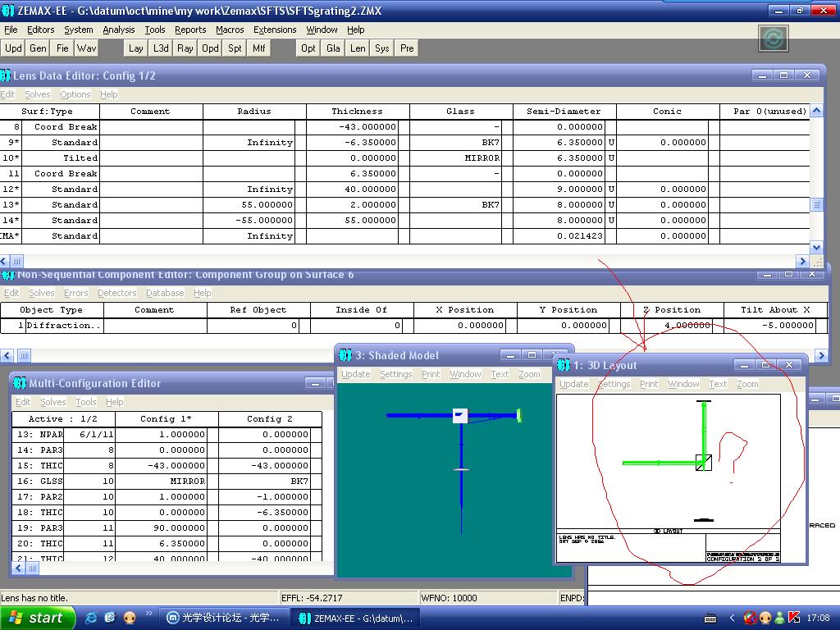Open Settings in Shaded Model window
The height and width of the screenshot is (630, 840).
coord(396,374)
